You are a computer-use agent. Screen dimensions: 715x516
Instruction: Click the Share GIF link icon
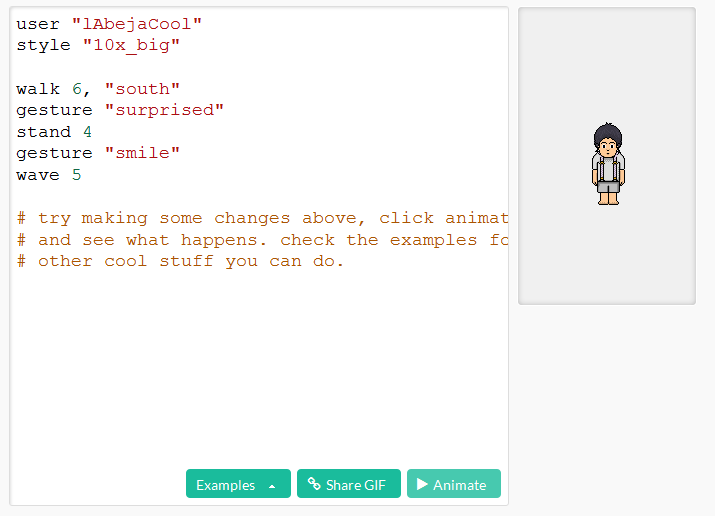tap(314, 484)
